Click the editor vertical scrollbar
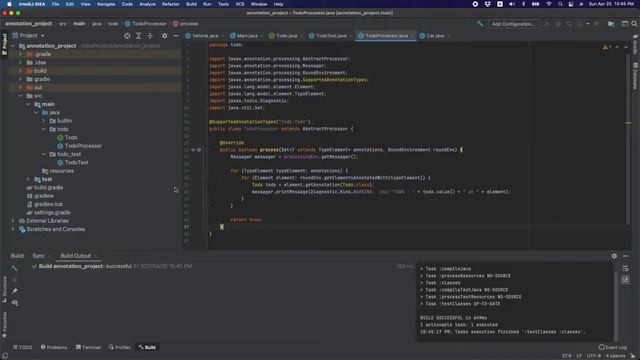The image size is (640, 360). pyautogui.click(x=628, y=139)
